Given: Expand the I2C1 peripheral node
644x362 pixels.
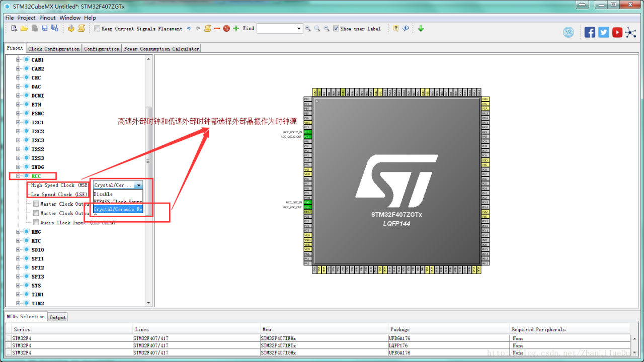Looking at the screenshot, I should 18,122.
